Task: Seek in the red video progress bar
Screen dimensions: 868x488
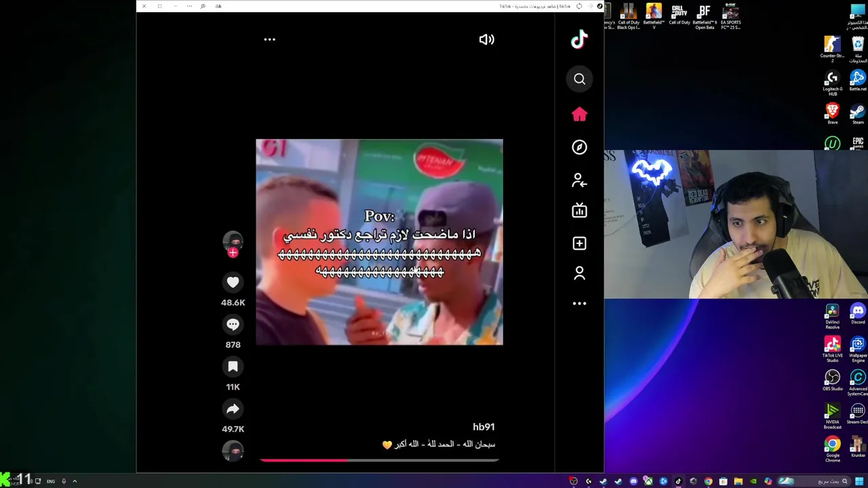Action: pyautogui.click(x=379, y=460)
